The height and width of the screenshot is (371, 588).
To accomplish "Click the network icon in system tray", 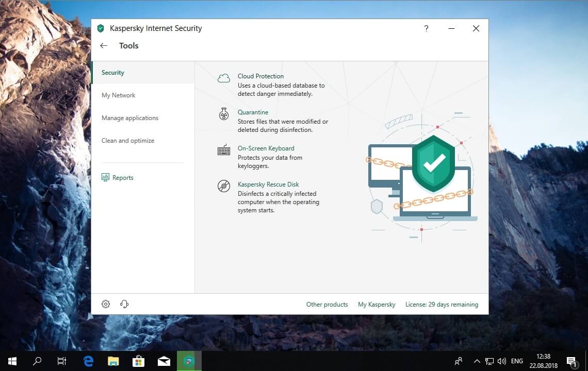I will (489, 361).
